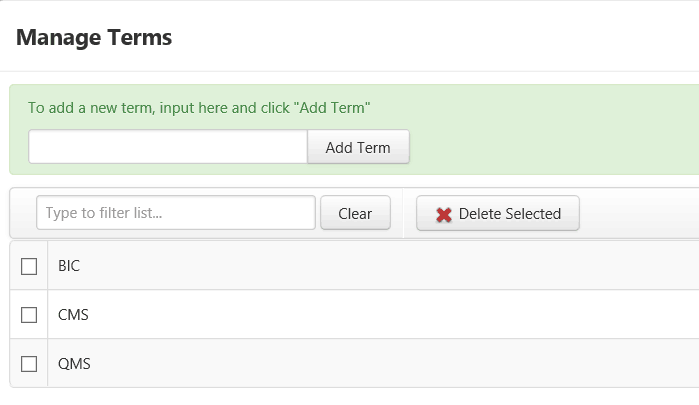699x405 pixels.
Task: Click the empty area of the CMS row
Action: (x=388, y=314)
